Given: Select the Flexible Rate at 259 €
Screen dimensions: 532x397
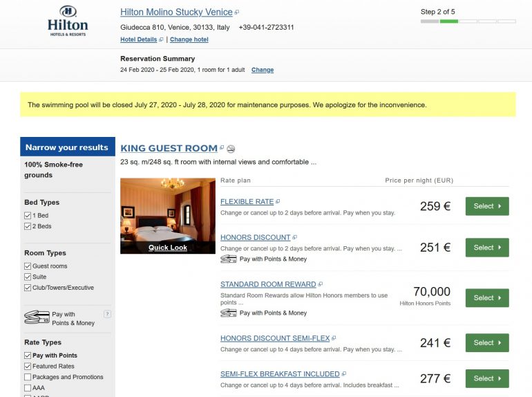Looking at the screenshot, I should 487,206.
